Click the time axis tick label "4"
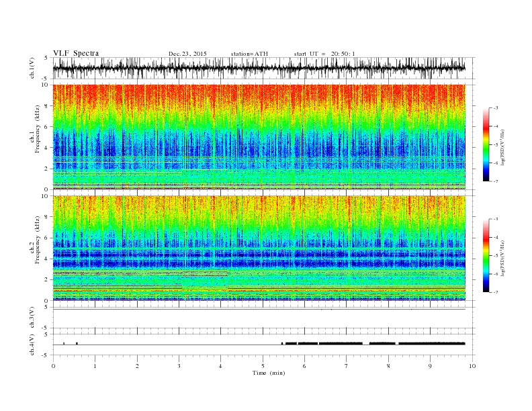The image size is (532, 411). 220,366
